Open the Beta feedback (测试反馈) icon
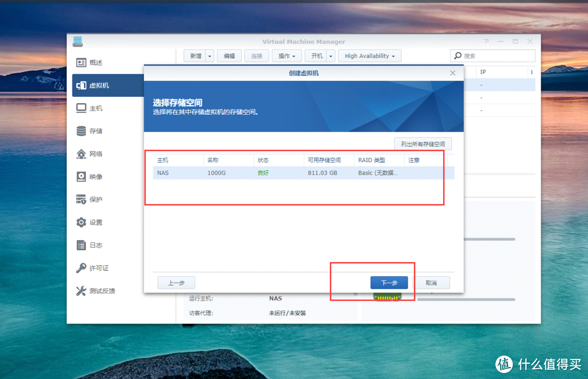Viewport: 588px width, 379px height. [x=81, y=291]
